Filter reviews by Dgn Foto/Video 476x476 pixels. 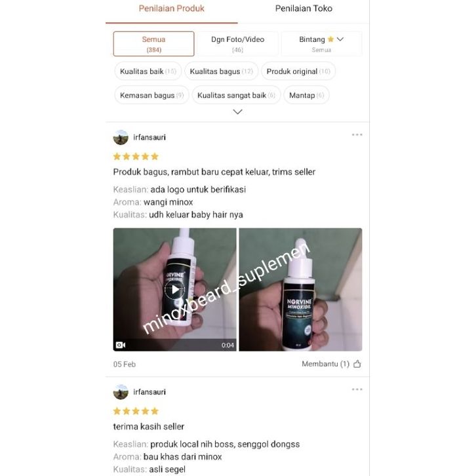[238, 44]
